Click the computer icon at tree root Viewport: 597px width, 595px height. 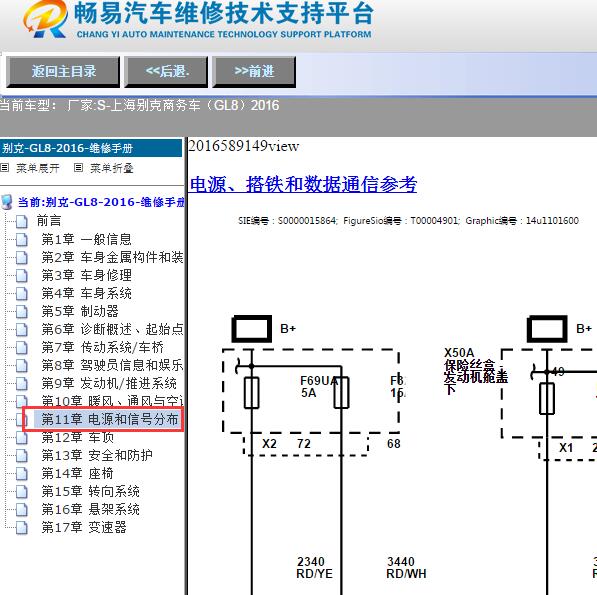click(7, 202)
